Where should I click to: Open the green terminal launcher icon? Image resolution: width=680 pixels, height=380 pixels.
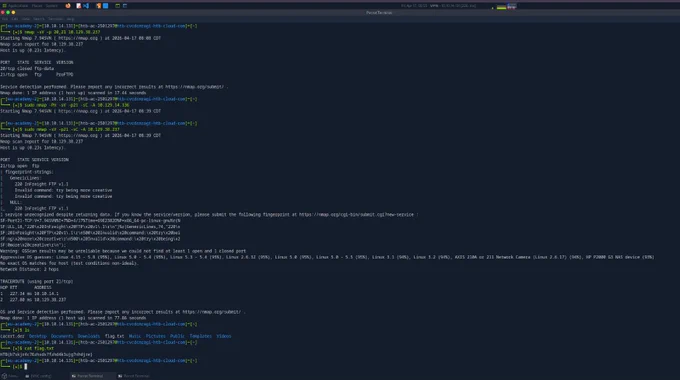coord(118,6)
